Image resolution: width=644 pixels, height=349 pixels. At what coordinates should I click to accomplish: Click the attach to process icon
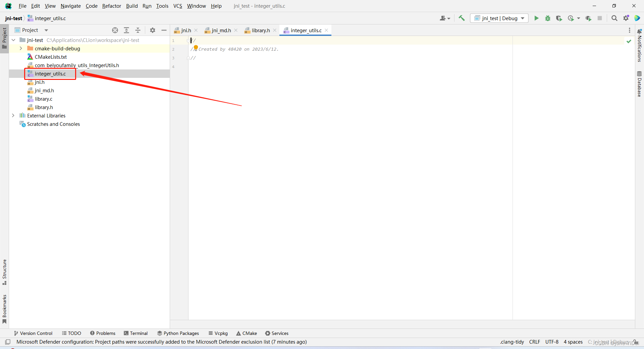588,18
